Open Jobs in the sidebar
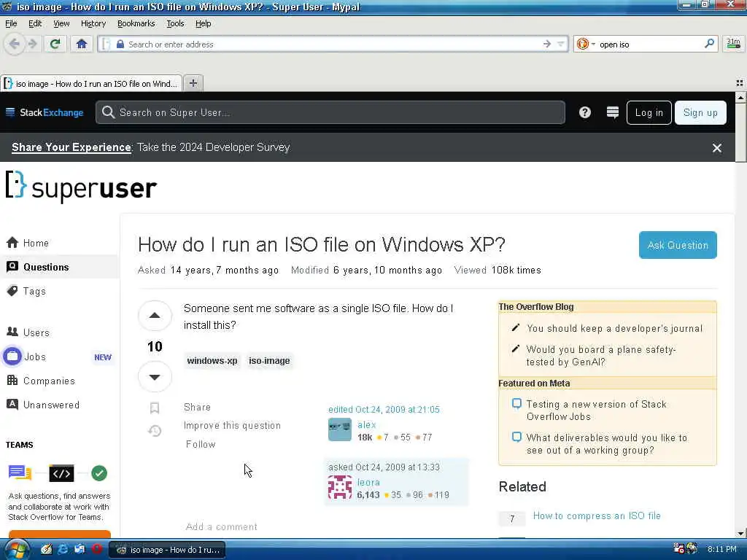 [35, 357]
